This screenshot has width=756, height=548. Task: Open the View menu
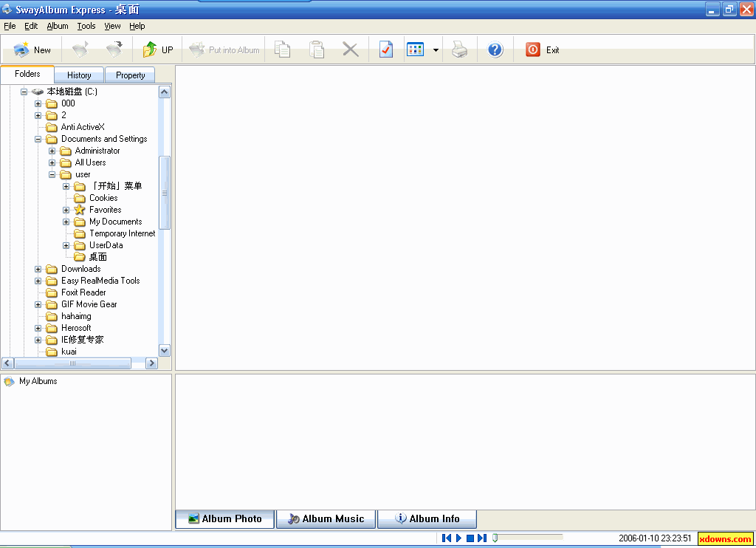pyautogui.click(x=112, y=26)
